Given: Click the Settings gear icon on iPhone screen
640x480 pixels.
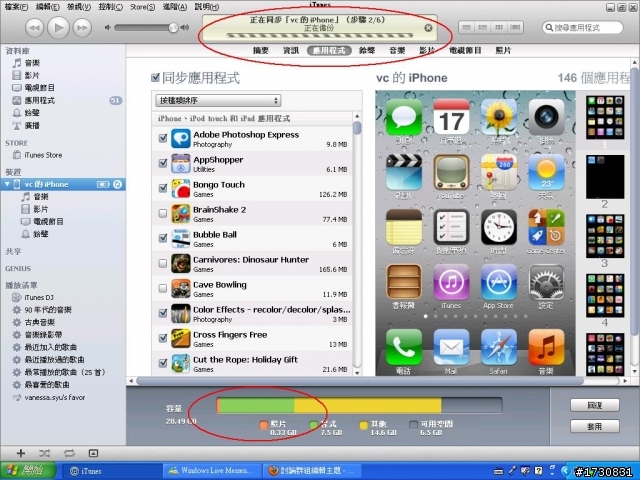Looking at the screenshot, I should click(x=546, y=282).
